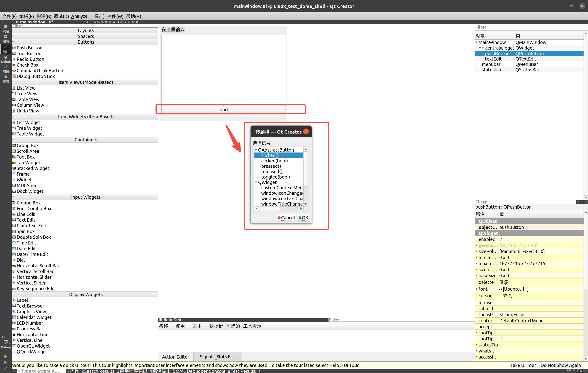Select the clicked(bool) signal in dialog
This screenshot has width=588, height=373.
[x=274, y=160]
